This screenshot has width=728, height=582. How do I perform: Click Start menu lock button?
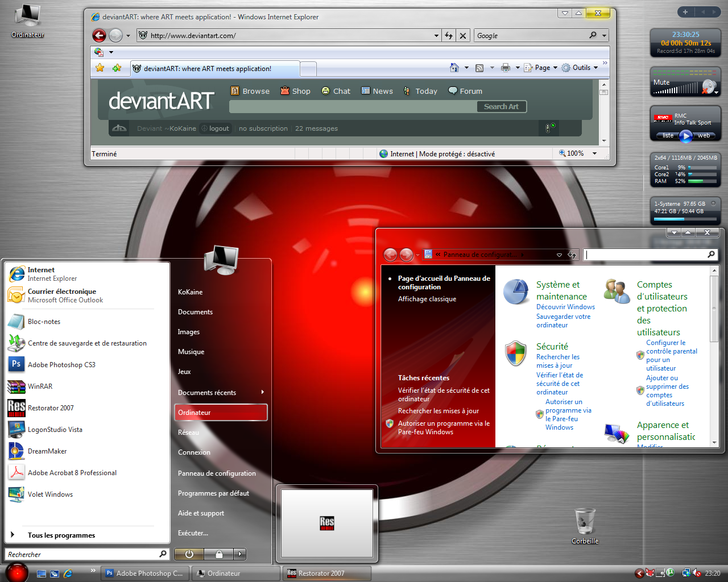tap(220, 554)
